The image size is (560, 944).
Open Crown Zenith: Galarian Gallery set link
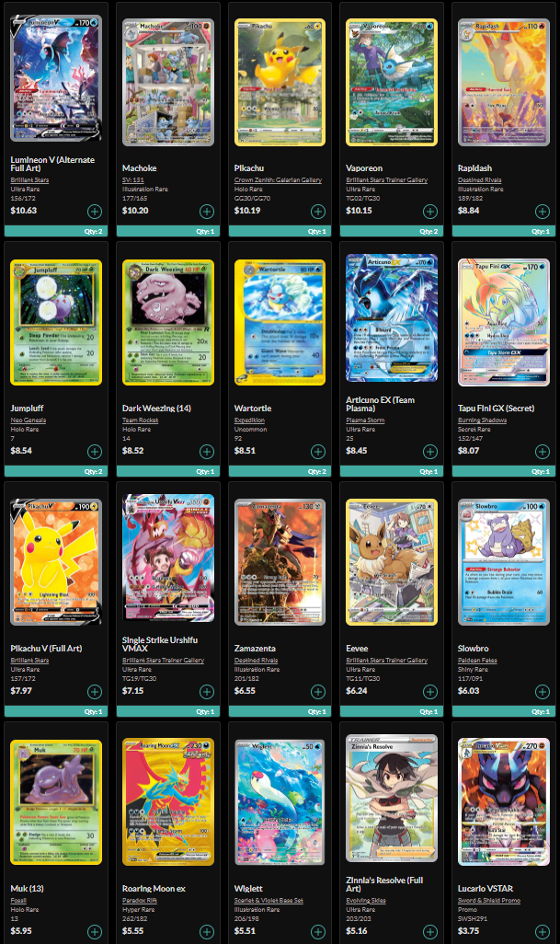[x=278, y=180]
